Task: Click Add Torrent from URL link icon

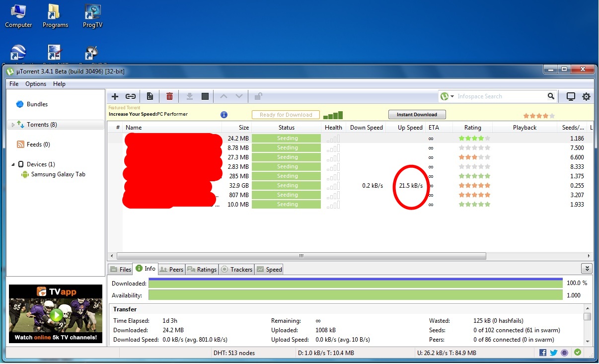Action: tap(131, 96)
